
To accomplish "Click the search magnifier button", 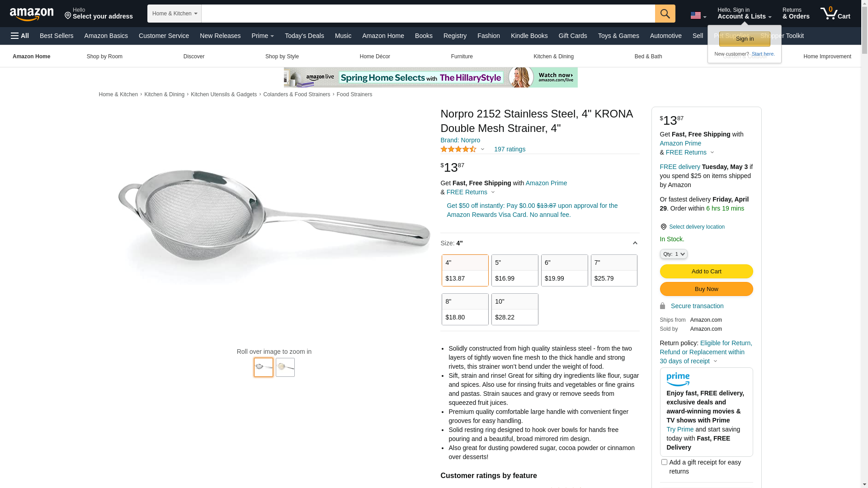I will pos(665,14).
